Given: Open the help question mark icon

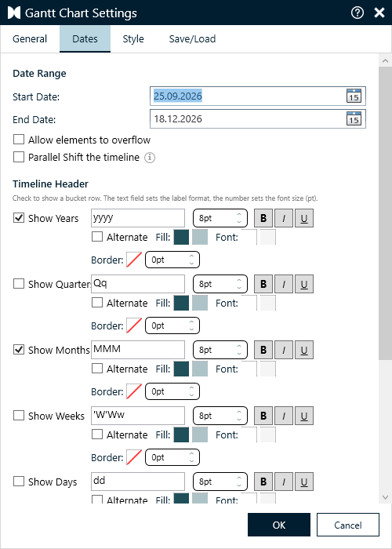Looking at the screenshot, I should point(358,13).
